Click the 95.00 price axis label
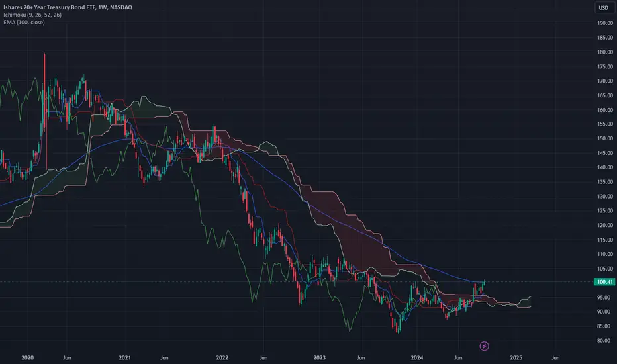The width and height of the screenshot is (617, 364). [605, 298]
